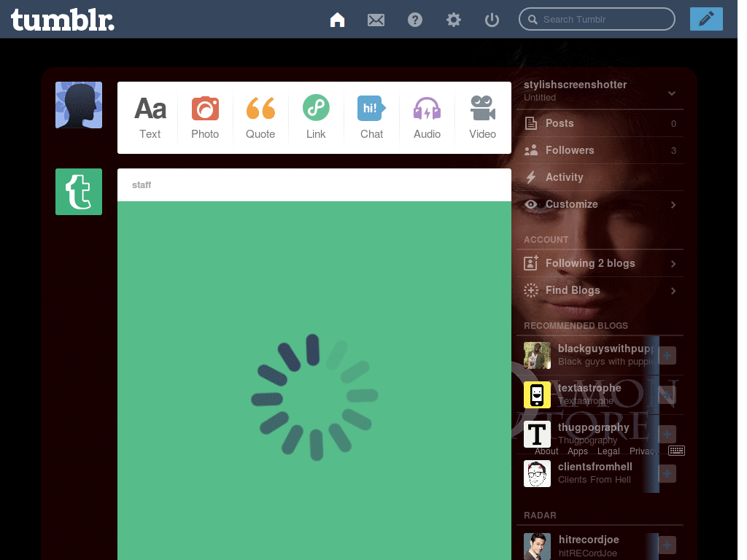Screen dimensions: 747x560
Task: Click the textastrophe phone avatar
Action: point(537,394)
